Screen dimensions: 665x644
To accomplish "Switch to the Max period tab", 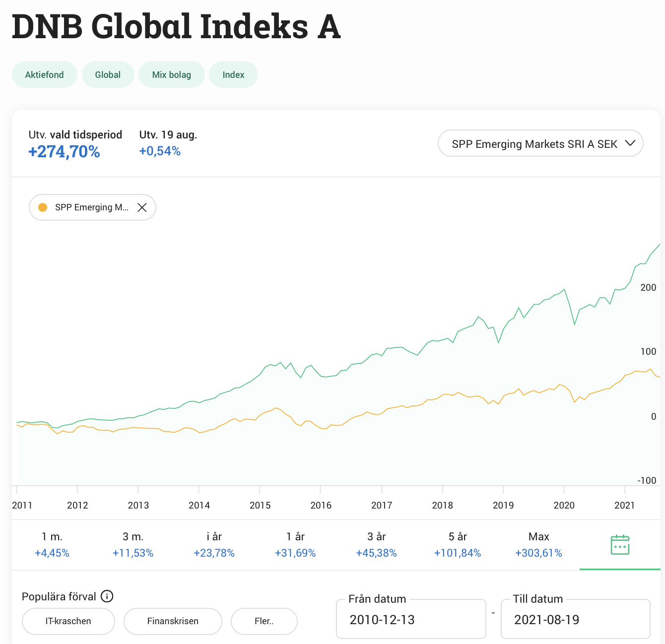I will (538, 545).
